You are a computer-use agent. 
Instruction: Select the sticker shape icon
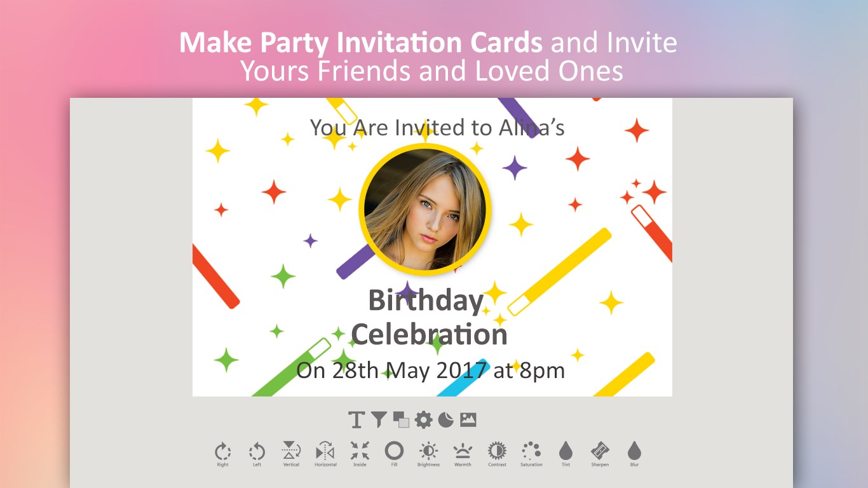pyautogui.click(x=445, y=419)
